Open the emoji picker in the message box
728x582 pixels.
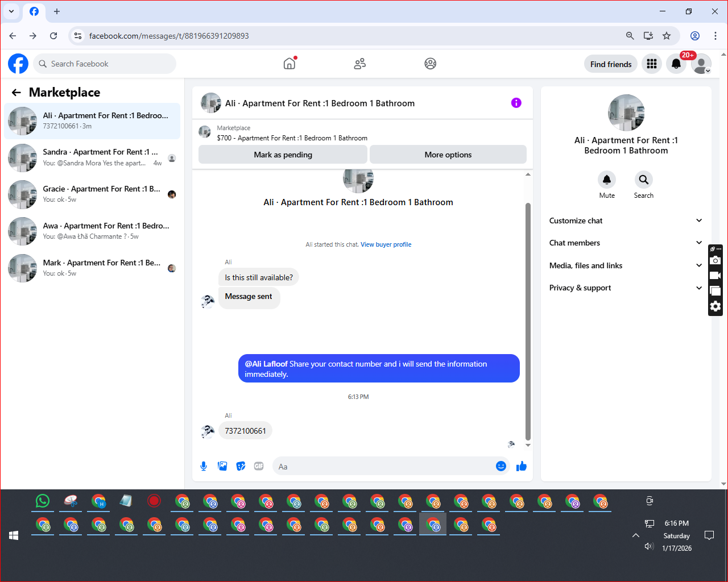pyautogui.click(x=500, y=466)
